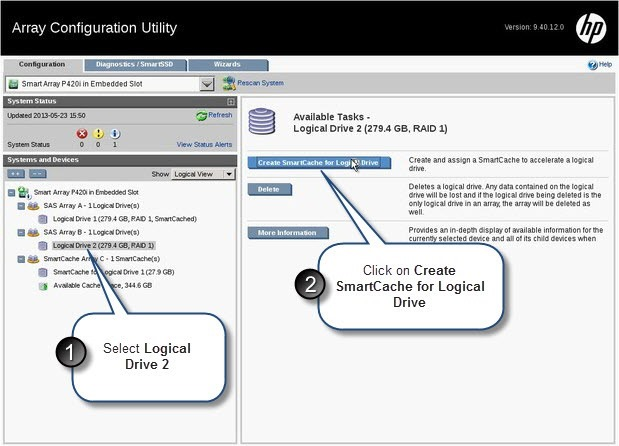Click the Delete button

click(x=270, y=189)
